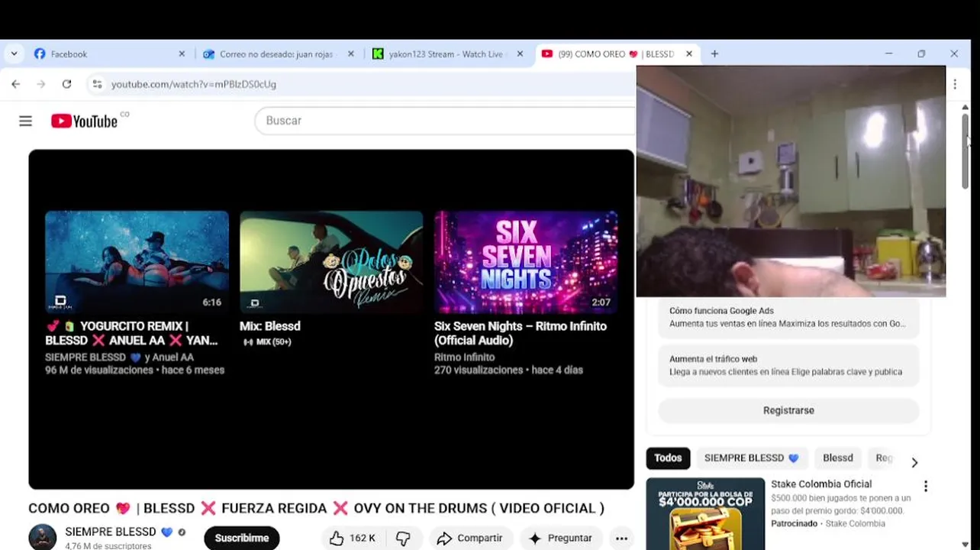Close the yakon123 Stream tab

[x=520, y=54]
